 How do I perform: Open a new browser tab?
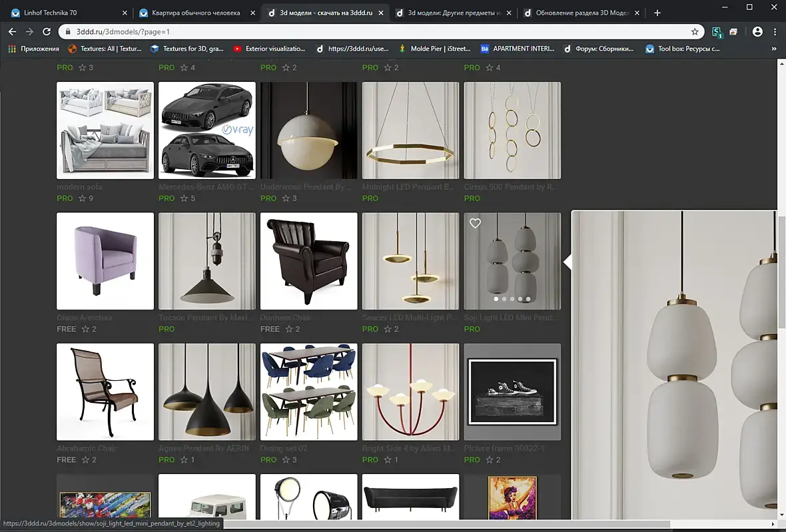point(657,13)
